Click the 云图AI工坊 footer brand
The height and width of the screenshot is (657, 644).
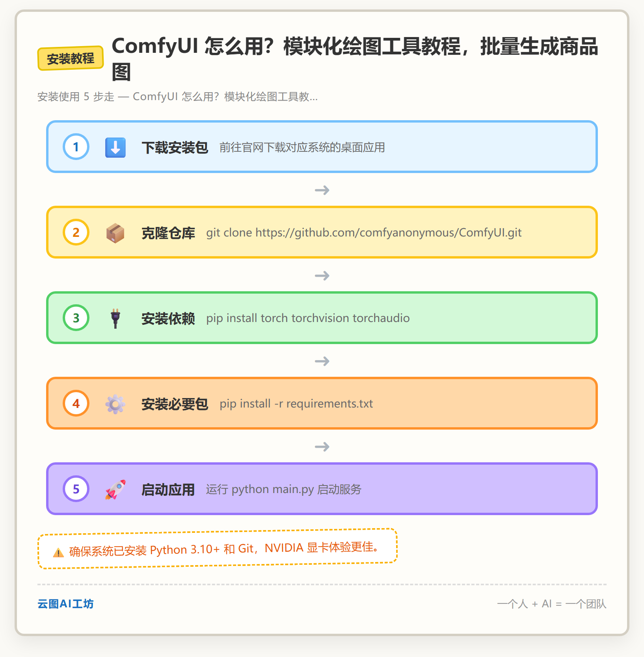point(65,604)
